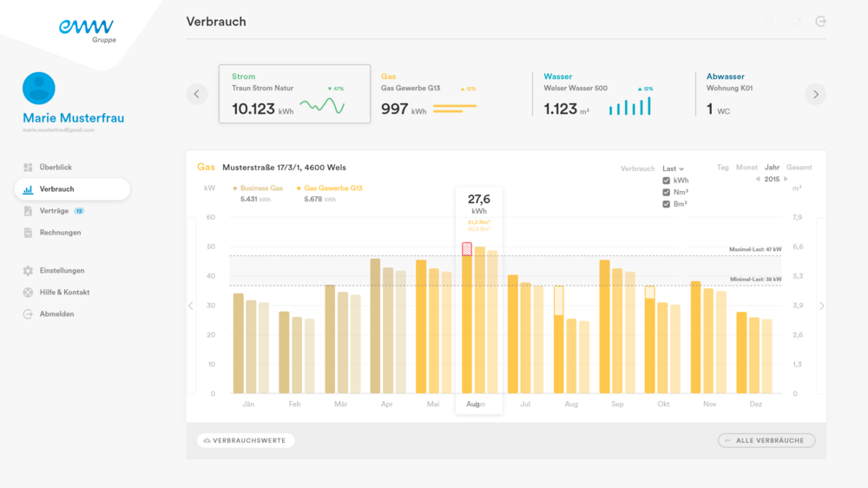Toggle the Nm³ checkbox
868x488 pixels.
click(667, 192)
